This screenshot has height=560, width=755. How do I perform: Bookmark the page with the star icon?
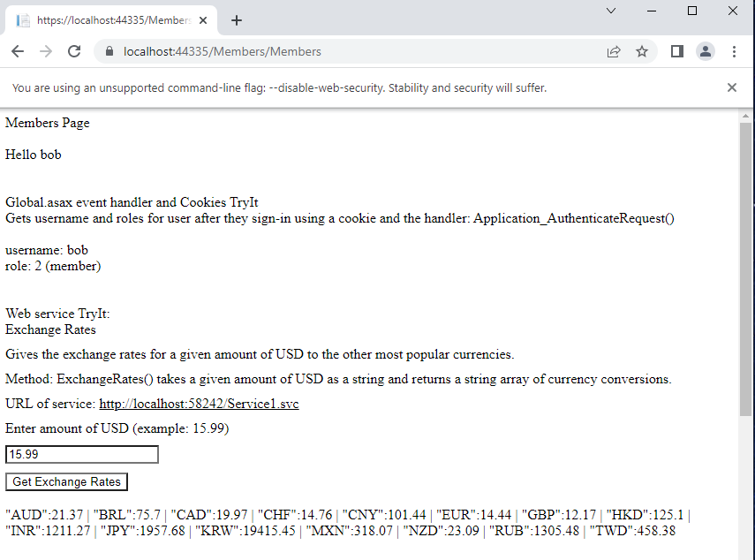tap(642, 52)
